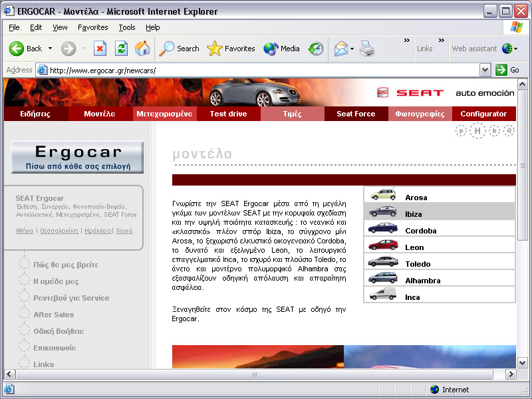Click the Inca van thumbnail
Screen dimensions: 532x399
click(383, 294)
